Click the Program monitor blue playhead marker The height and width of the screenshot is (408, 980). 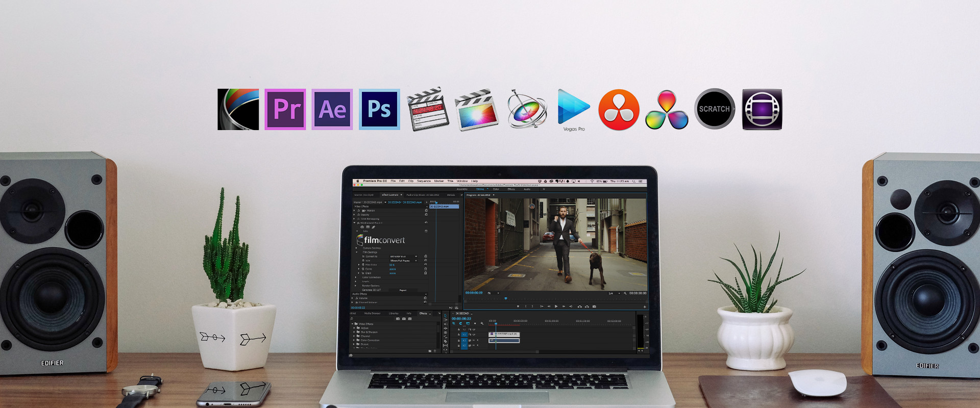coord(506,298)
